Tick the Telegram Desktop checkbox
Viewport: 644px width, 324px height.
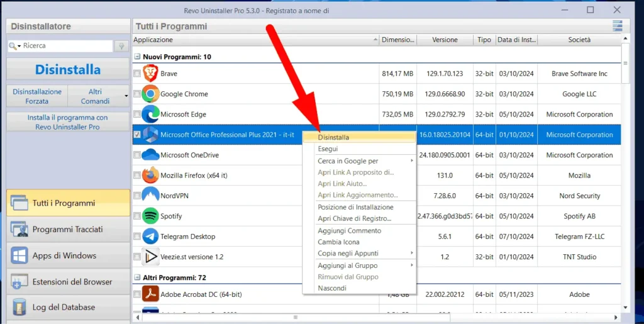[136, 237]
